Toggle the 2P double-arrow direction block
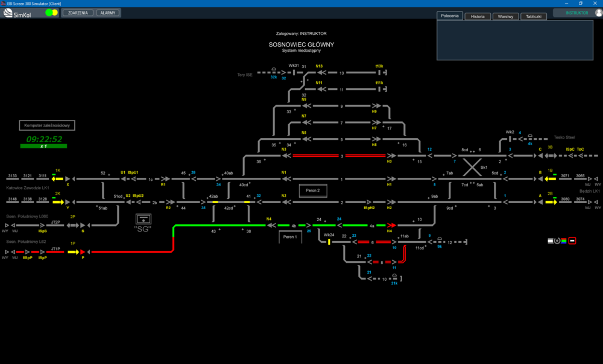Viewport: 603px width, 364px height. [73, 225]
